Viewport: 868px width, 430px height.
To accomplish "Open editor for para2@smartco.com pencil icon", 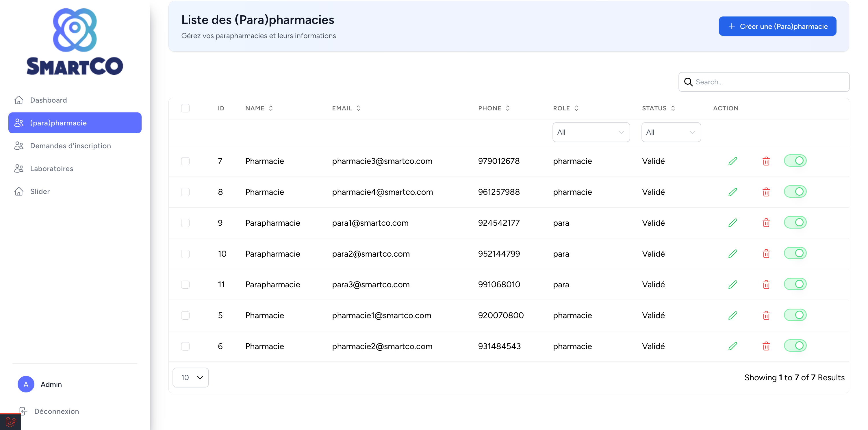I will tap(732, 254).
